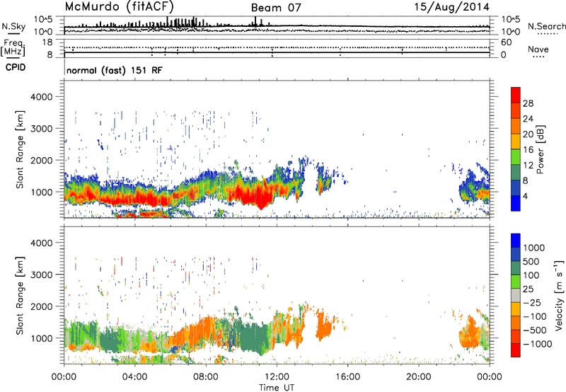Click the velocity panel's "Slant Range [km]" label
Image resolution: width=566 pixels, height=392 pixels.
tap(20, 296)
